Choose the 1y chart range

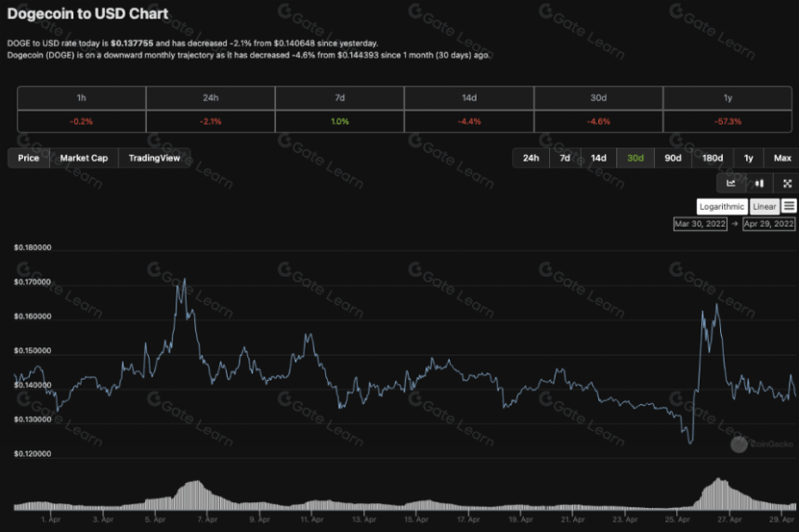click(x=749, y=158)
